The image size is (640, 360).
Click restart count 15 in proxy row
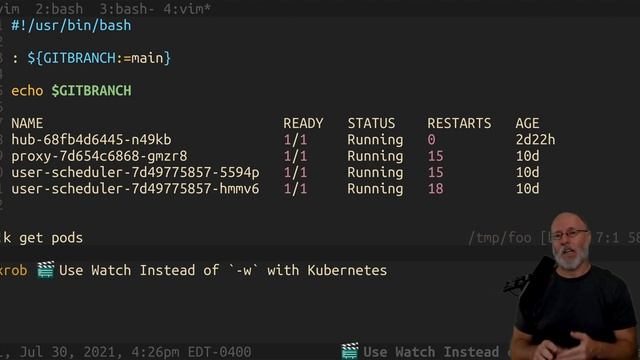(x=436, y=156)
